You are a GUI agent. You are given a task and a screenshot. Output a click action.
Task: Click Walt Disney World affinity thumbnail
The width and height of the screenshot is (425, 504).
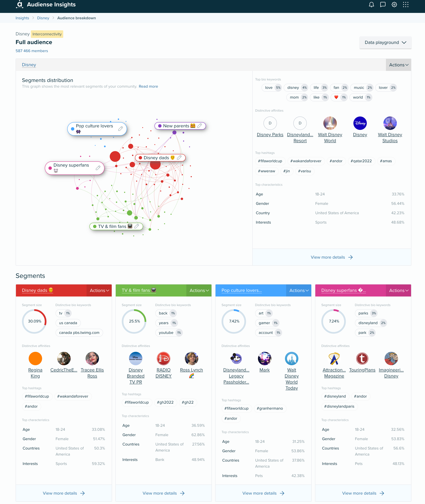[x=330, y=123]
